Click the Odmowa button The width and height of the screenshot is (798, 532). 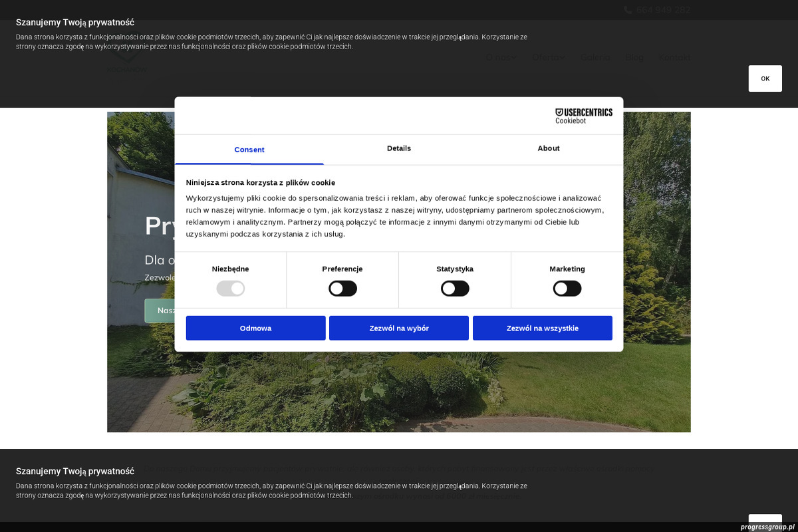[256, 329]
